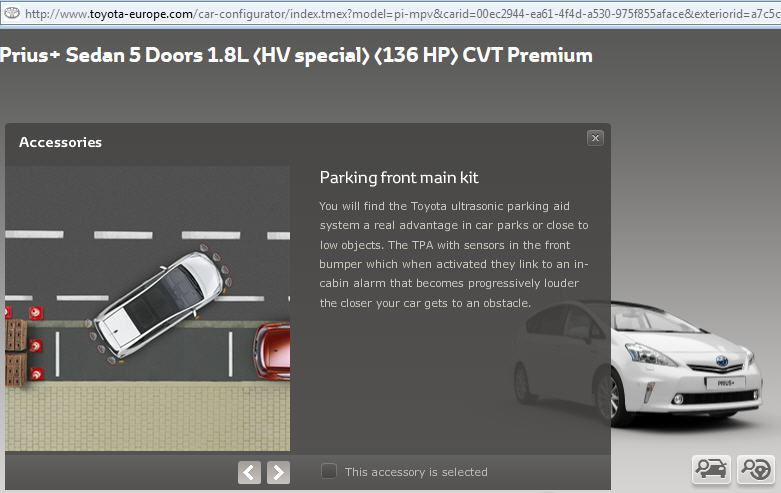Click the red car in parking illustration

(x=272, y=352)
